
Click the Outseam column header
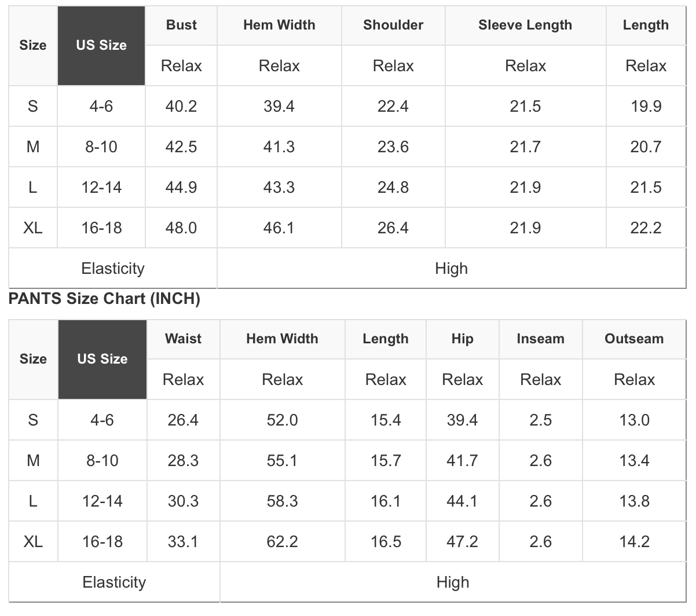tap(634, 339)
